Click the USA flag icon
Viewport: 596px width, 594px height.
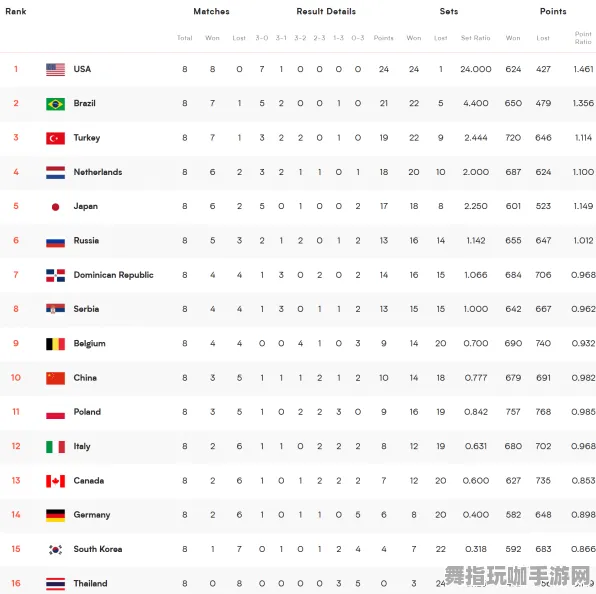point(55,70)
